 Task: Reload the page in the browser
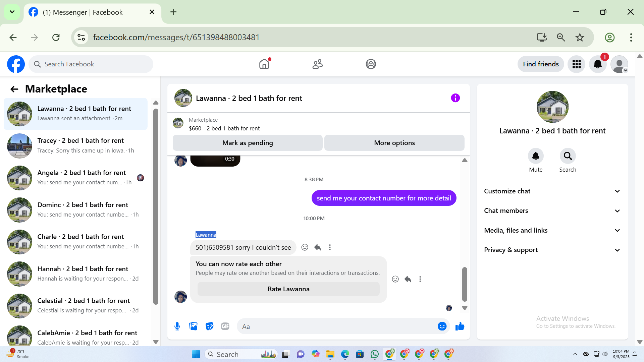[x=56, y=37]
